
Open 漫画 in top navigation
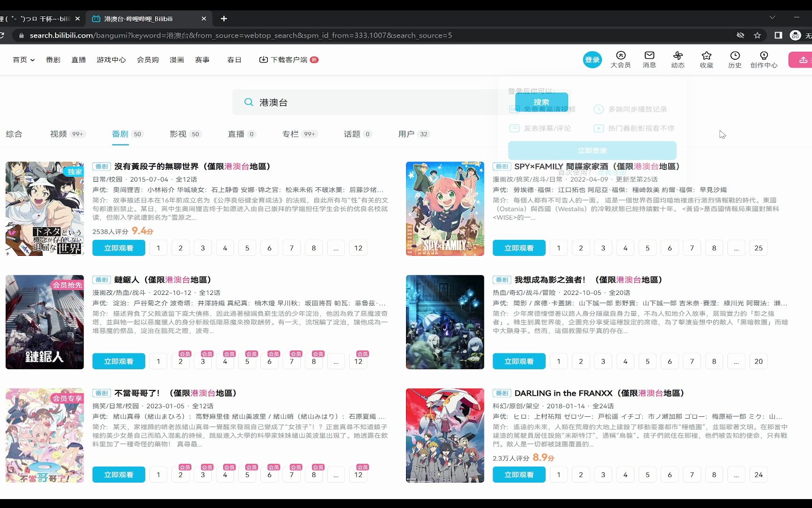(177, 60)
